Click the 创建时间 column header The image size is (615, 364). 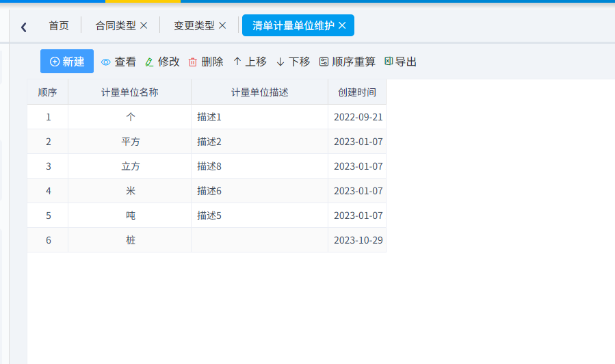pyautogui.click(x=357, y=92)
